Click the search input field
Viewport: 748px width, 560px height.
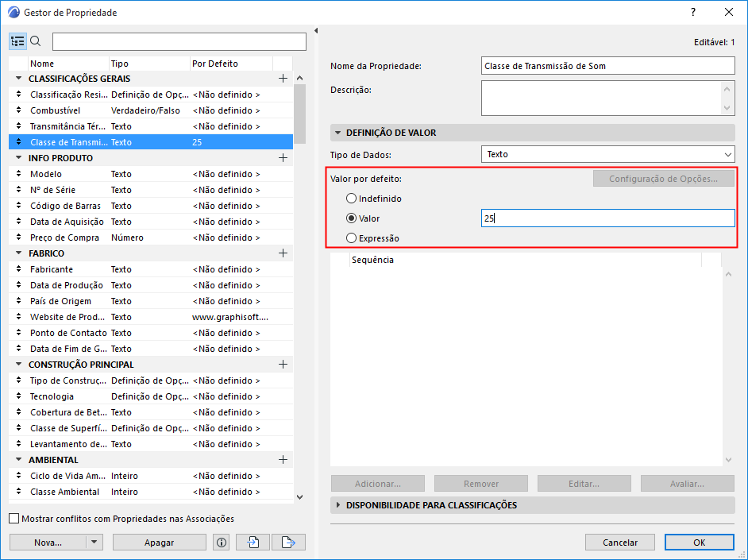point(179,41)
